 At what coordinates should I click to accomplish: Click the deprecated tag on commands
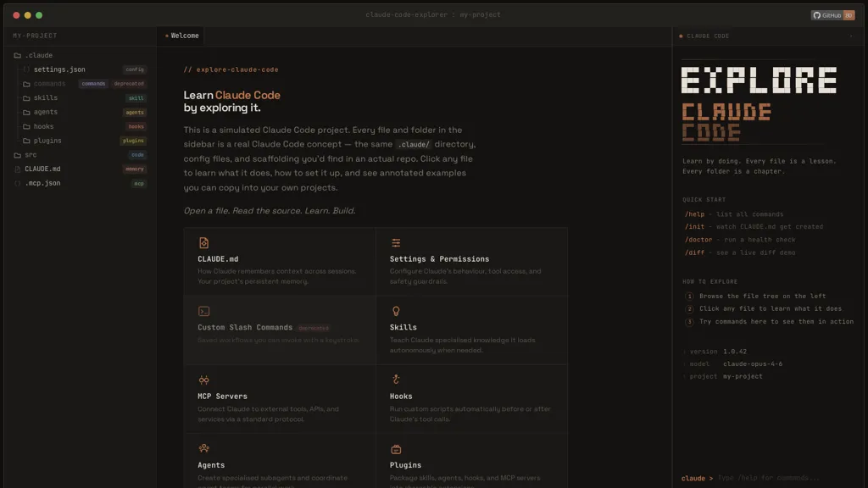pos(129,84)
